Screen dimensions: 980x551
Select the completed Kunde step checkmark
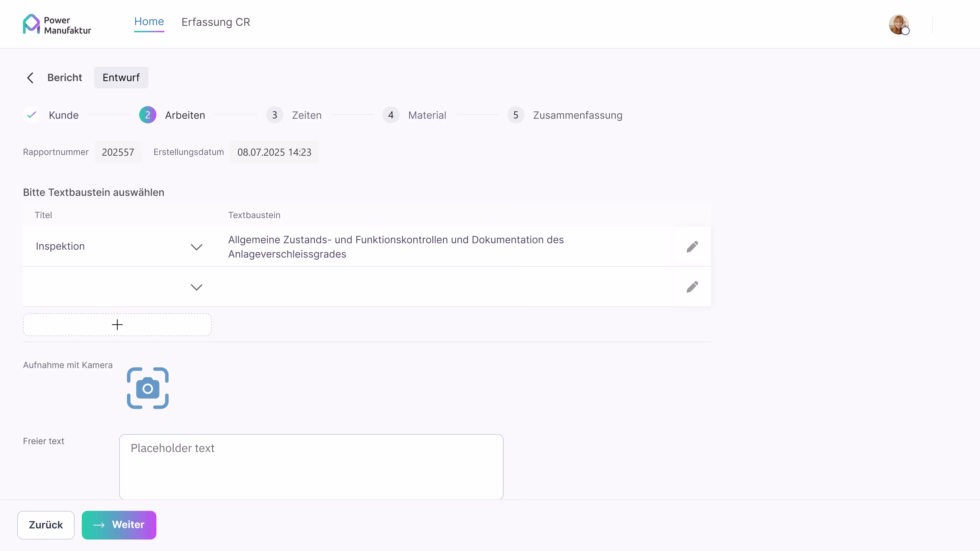tap(32, 115)
